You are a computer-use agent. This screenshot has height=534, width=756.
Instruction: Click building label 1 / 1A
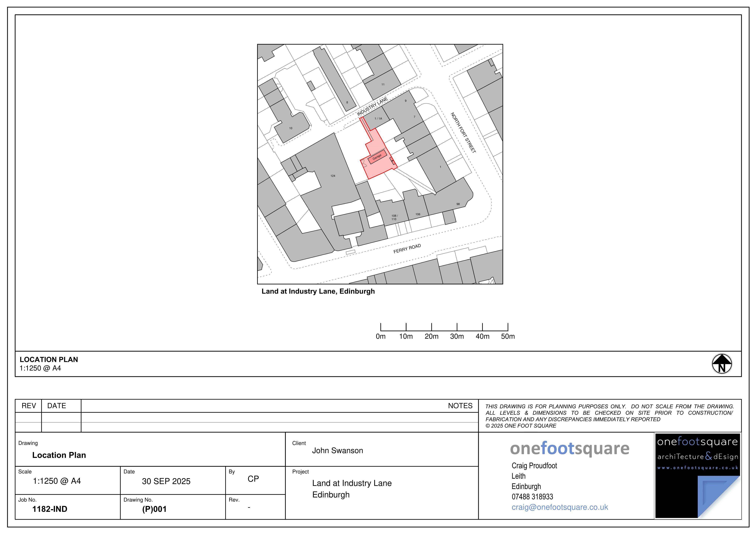[x=378, y=118]
